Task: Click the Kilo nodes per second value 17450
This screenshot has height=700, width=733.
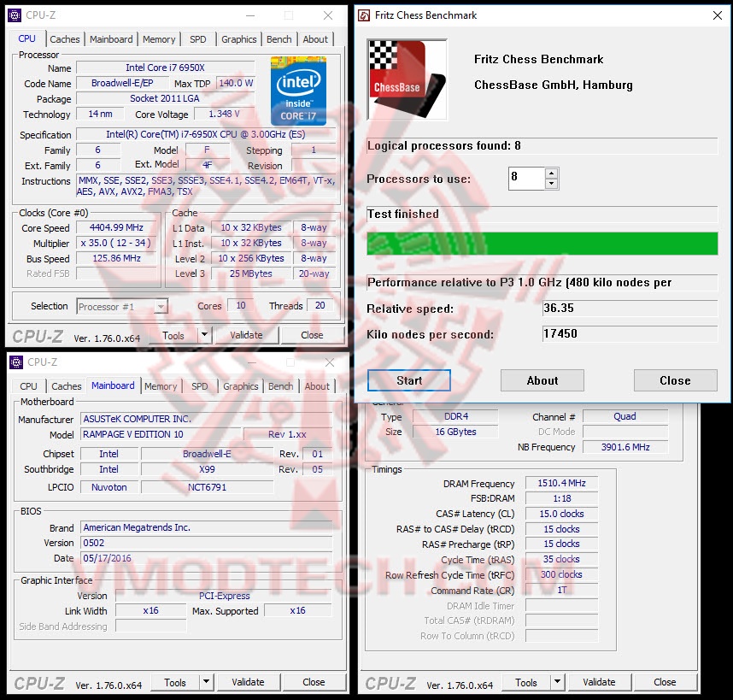Action: coord(630,334)
